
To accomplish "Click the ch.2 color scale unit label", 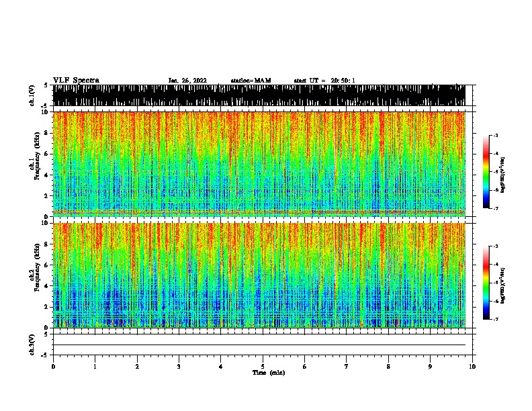I will [503, 285].
